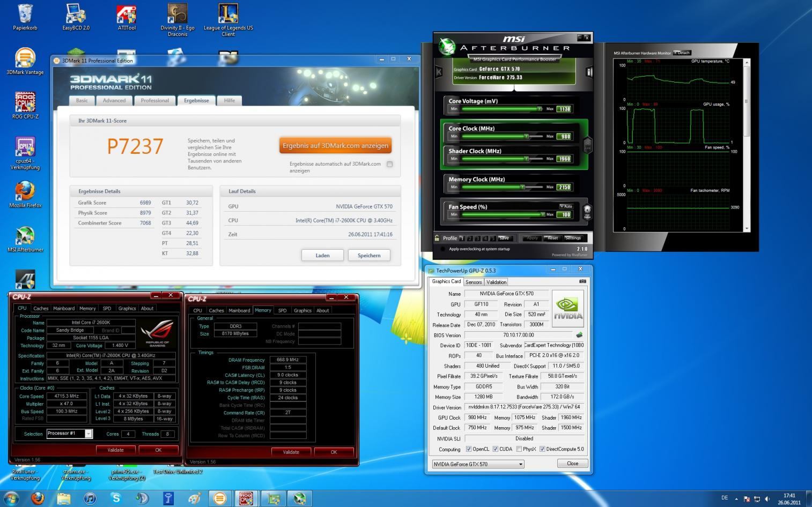Viewport: 812px width, 507px height.
Task: Open Sensors tab in GPU-Z
Action: [x=474, y=282]
